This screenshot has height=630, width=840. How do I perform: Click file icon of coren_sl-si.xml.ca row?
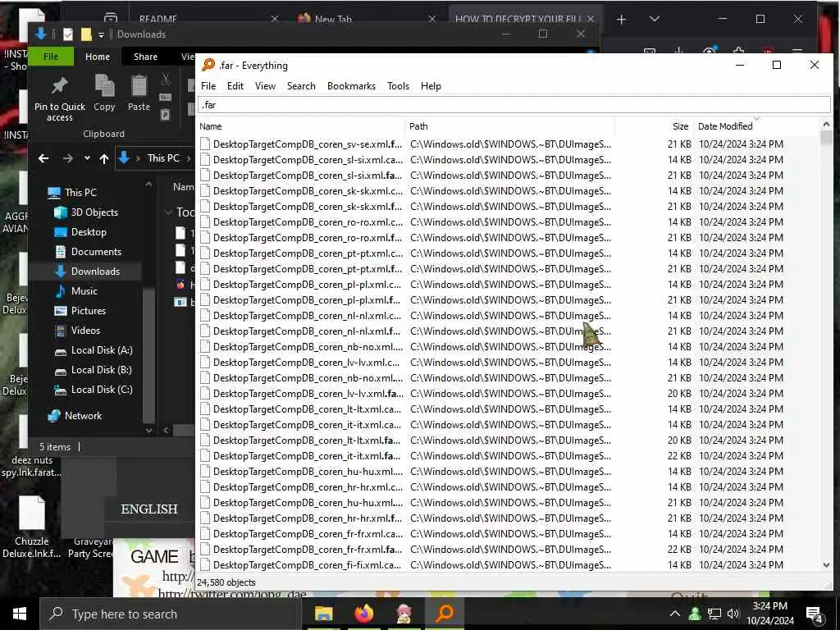pos(204,160)
